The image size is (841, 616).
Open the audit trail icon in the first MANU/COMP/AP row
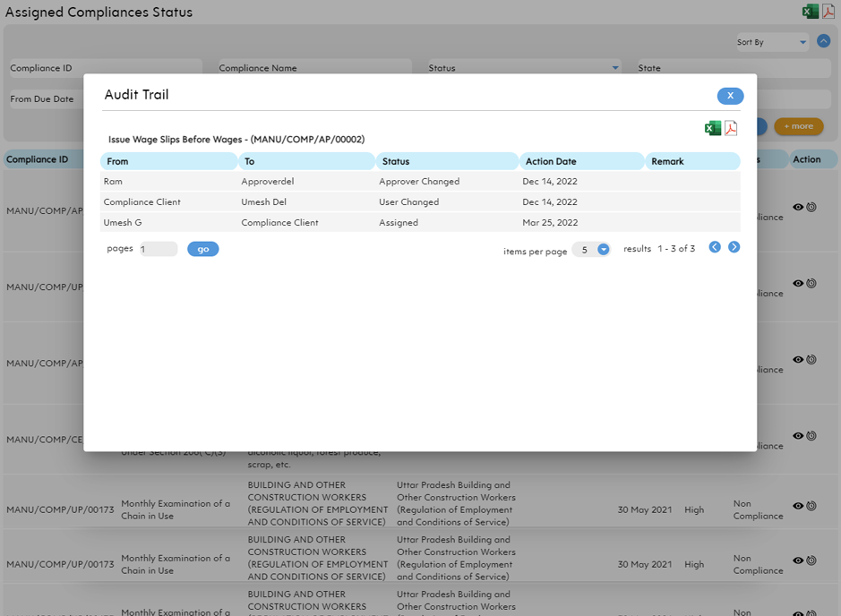(x=811, y=207)
